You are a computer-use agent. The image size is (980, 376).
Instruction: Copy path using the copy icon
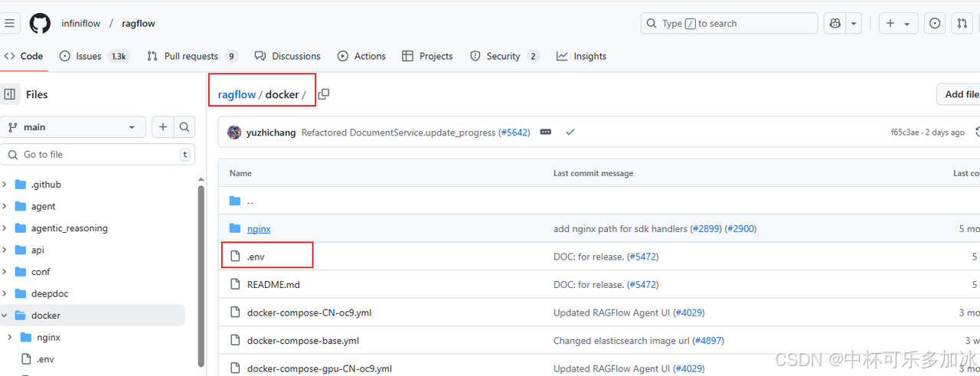coord(324,94)
